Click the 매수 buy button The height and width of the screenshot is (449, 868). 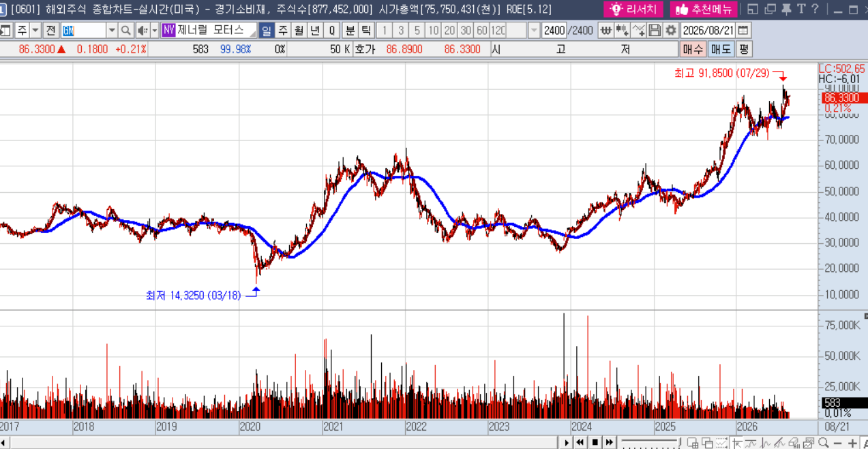point(692,49)
